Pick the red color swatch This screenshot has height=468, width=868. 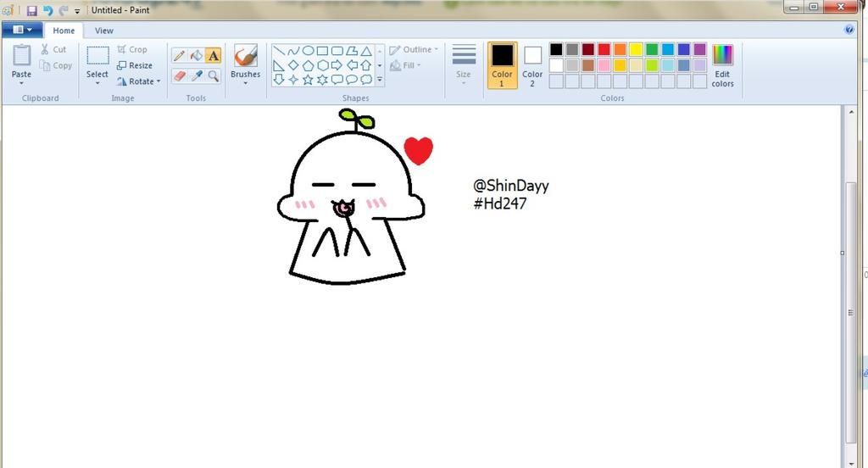[604, 49]
